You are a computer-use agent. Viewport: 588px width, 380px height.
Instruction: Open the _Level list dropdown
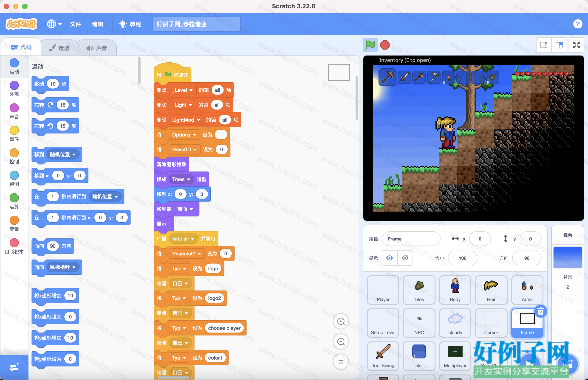pyautogui.click(x=183, y=90)
